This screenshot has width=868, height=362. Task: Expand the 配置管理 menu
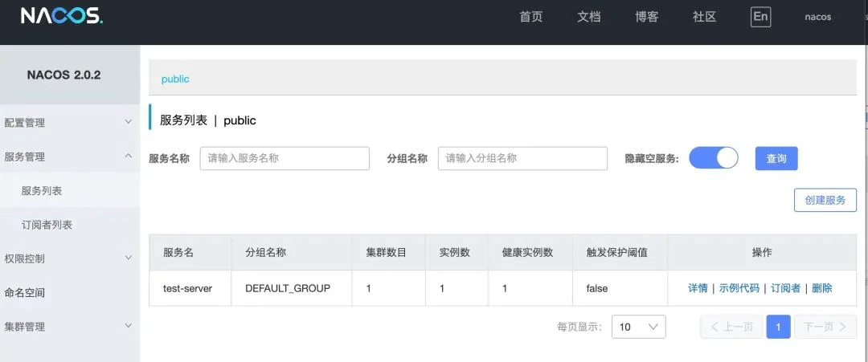coord(69,123)
